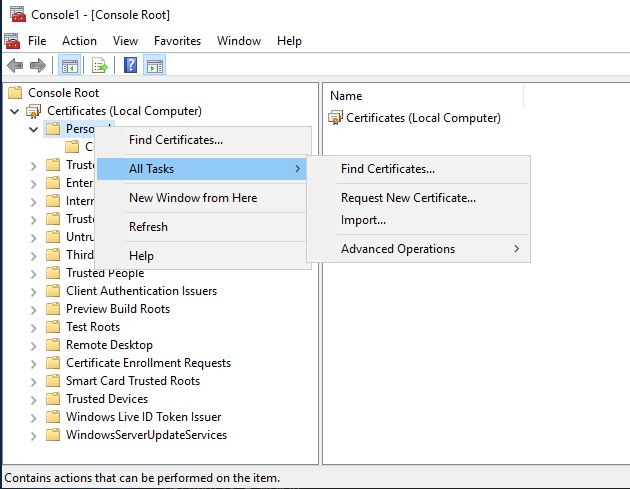Toggle Show/Hide Console Tree toolbar icon

click(x=70, y=65)
